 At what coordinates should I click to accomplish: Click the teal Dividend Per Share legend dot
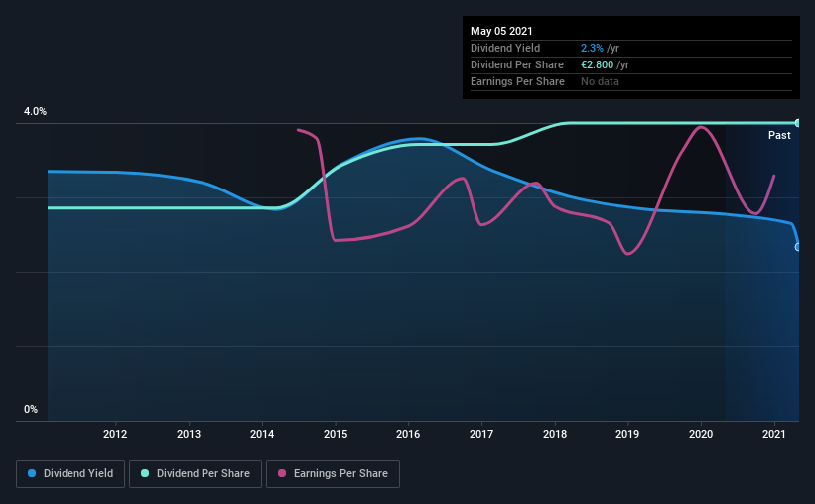click(145, 473)
